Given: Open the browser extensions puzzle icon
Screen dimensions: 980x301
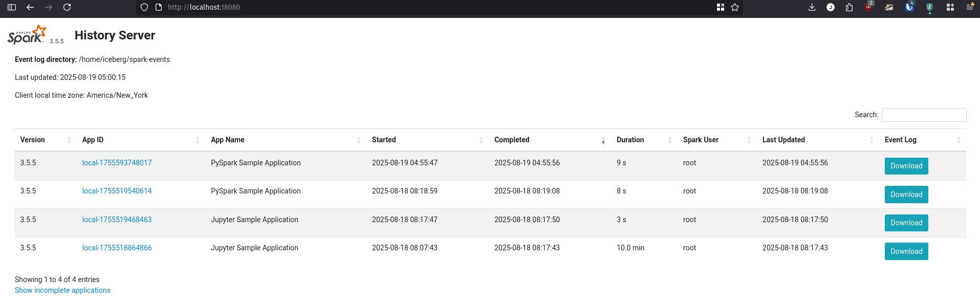Looking at the screenshot, I should 849,7.
